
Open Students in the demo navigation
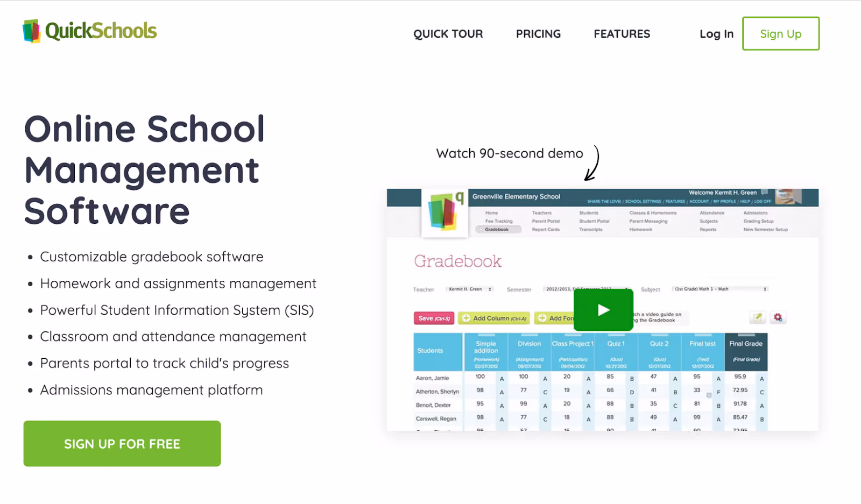pos(589,213)
